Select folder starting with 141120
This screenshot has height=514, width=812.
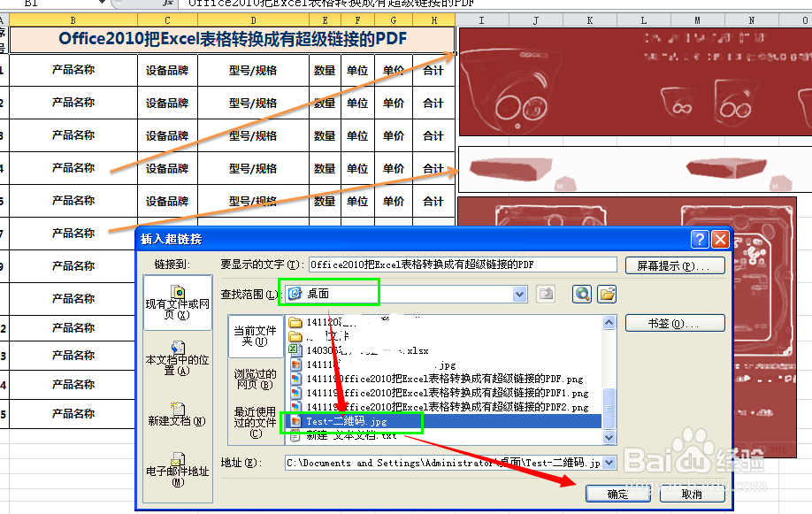(355, 322)
